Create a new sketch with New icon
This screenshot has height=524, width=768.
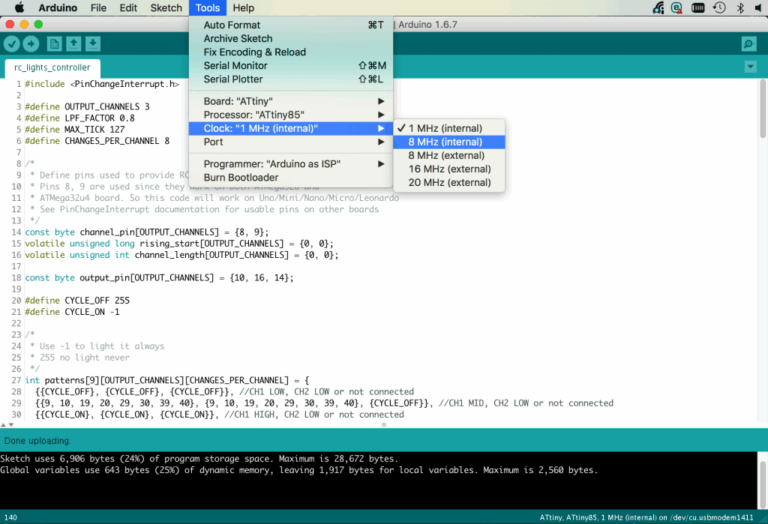click(53, 44)
